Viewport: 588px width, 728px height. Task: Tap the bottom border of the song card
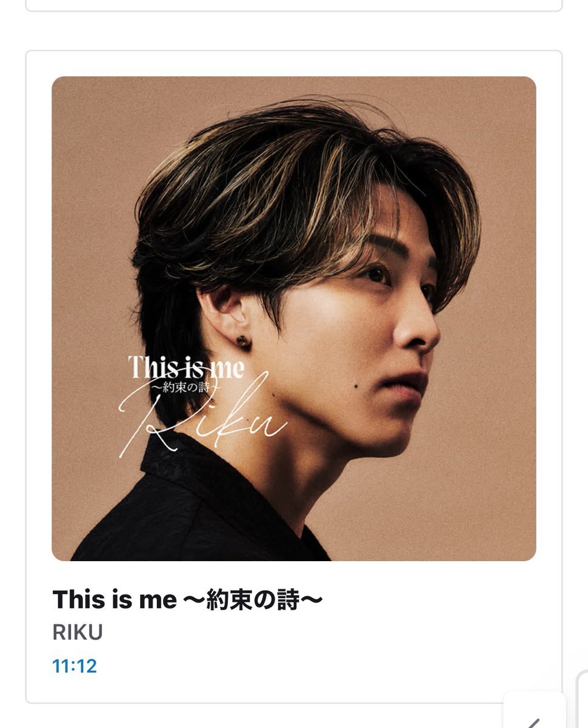[x=294, y=703]
